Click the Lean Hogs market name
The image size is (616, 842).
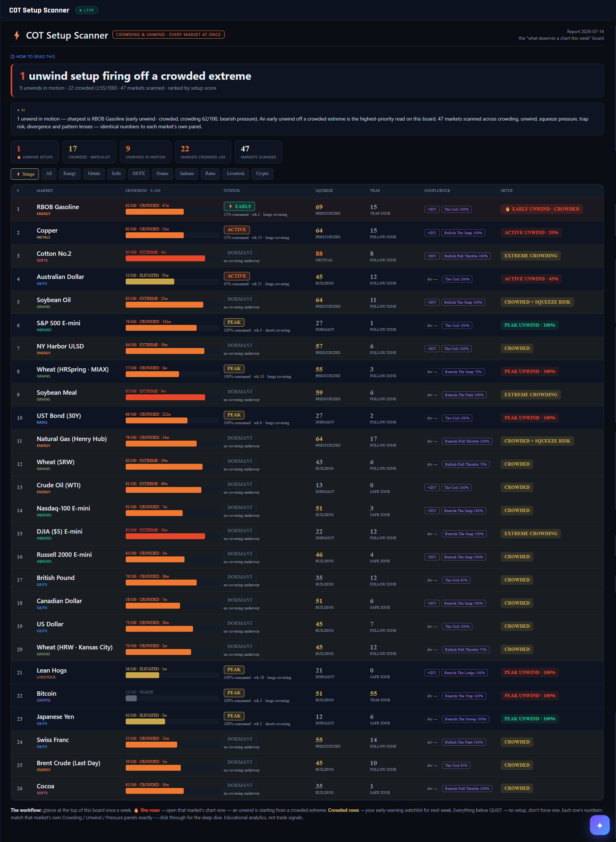[52, 670]
